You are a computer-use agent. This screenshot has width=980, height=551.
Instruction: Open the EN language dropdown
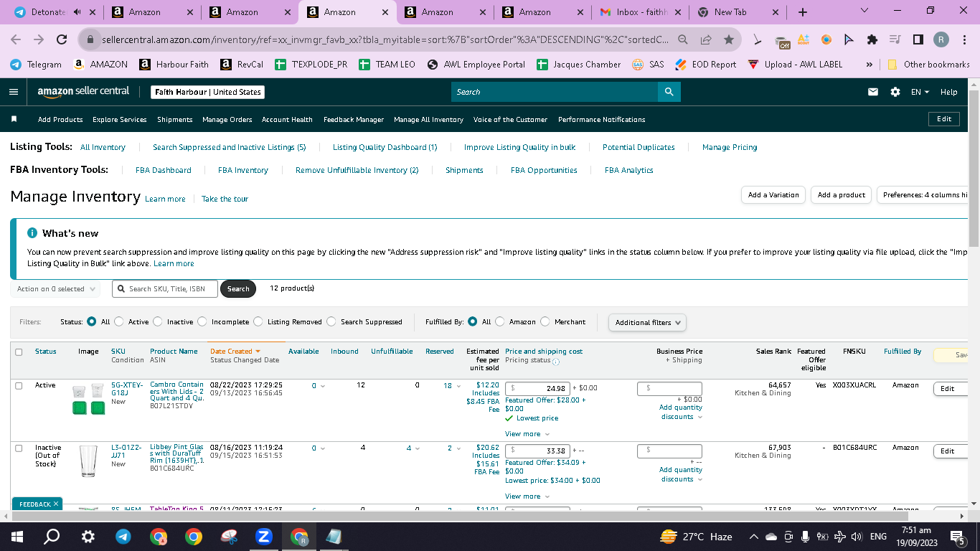click(920, 92)
